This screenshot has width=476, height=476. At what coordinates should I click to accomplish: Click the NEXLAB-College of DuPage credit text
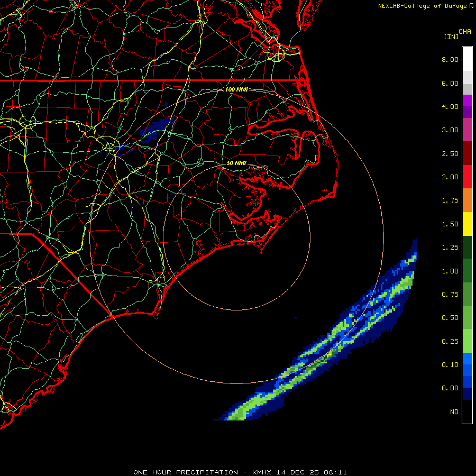point(422,6)
